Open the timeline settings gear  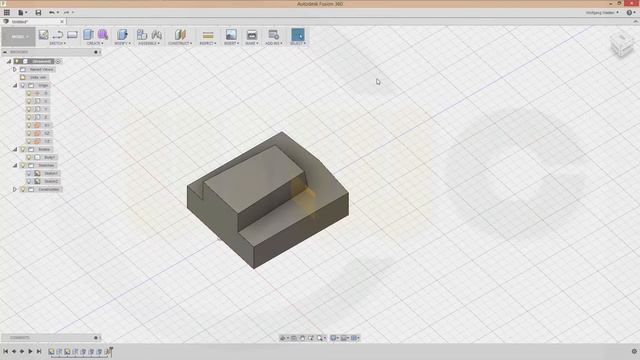click(634, 351)
